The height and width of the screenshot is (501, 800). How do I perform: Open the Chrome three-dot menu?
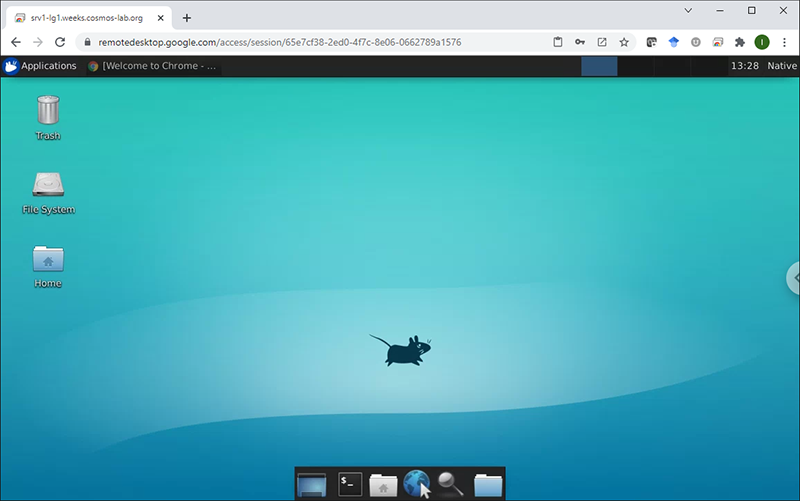point(784,42)
